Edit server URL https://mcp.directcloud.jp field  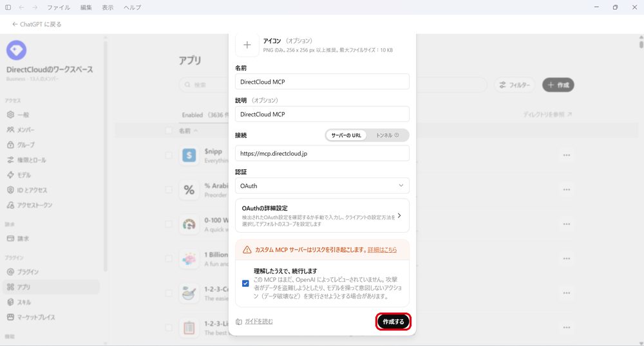[322, 153]
